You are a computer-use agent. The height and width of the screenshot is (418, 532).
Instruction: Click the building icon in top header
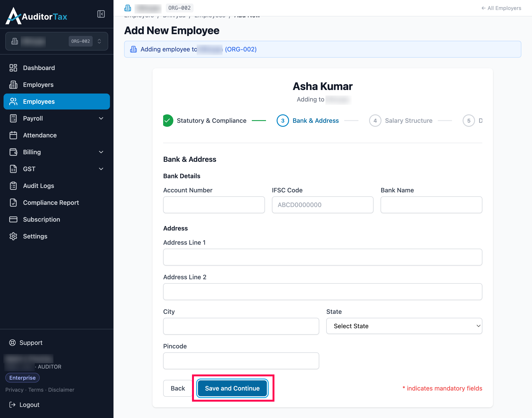pyautogui.click(x=128, y=8)
